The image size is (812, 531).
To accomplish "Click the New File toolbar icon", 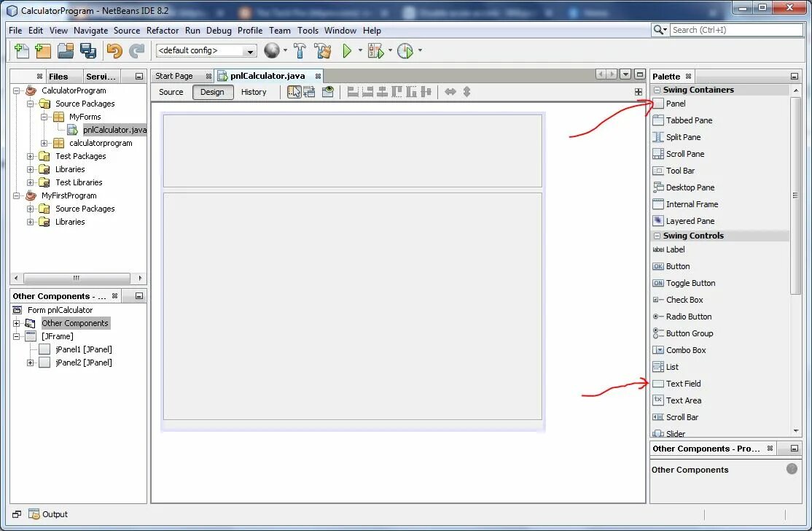I will coord(22,51).
